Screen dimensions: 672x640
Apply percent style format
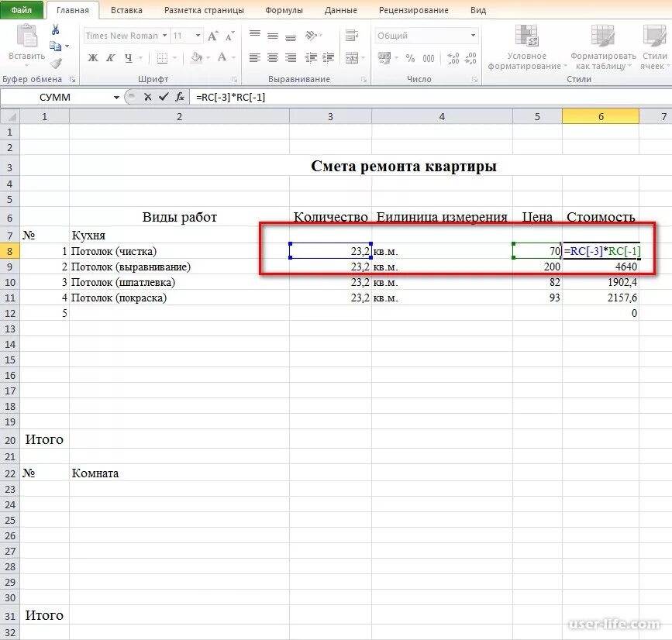410,58
